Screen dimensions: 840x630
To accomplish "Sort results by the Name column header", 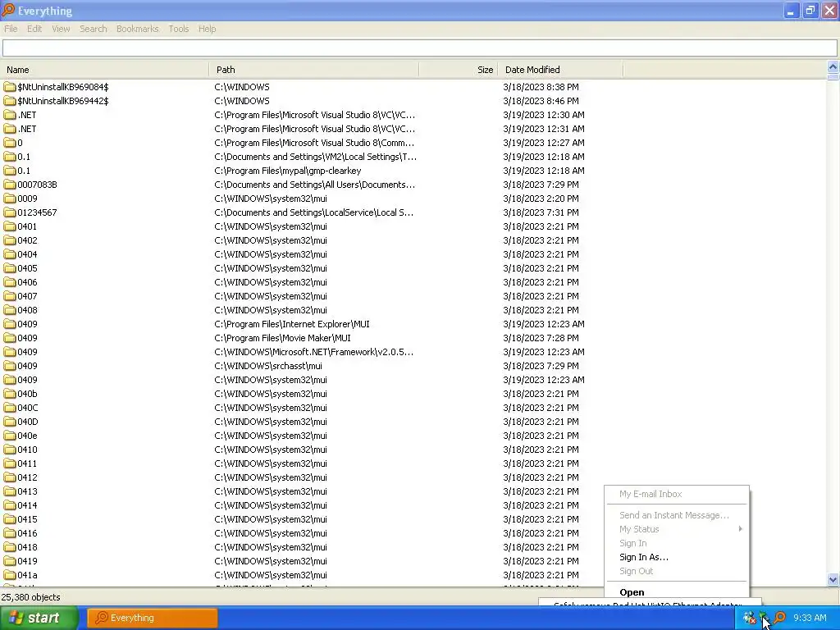I will (x=104, y=70).
